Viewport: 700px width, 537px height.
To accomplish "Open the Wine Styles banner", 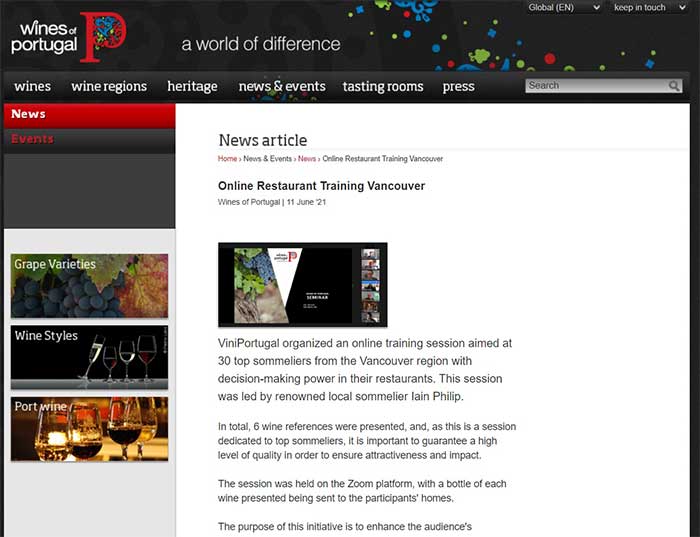I will (89, 357).
